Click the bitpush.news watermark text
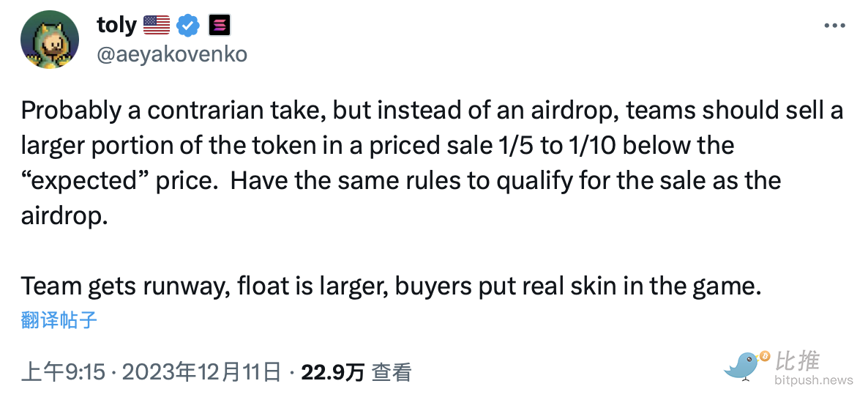The height and width of the screenshot is (400, 868). 814,380
